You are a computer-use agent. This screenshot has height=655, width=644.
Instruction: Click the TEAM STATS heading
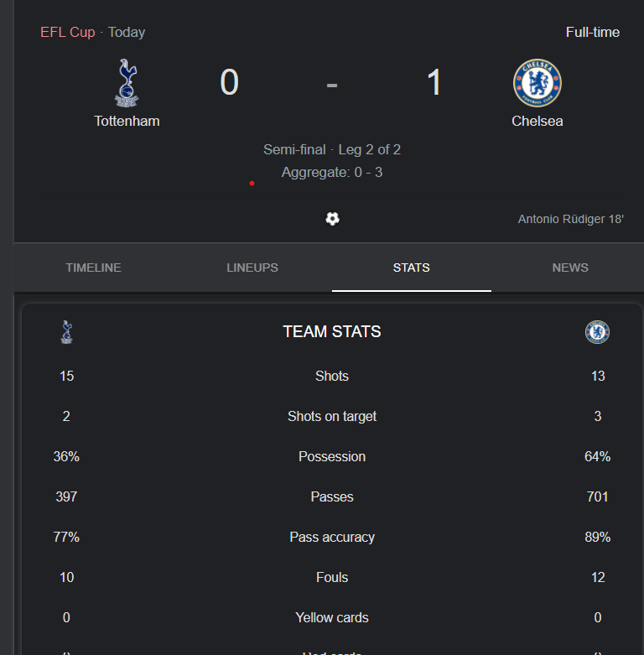pos(332,331)
